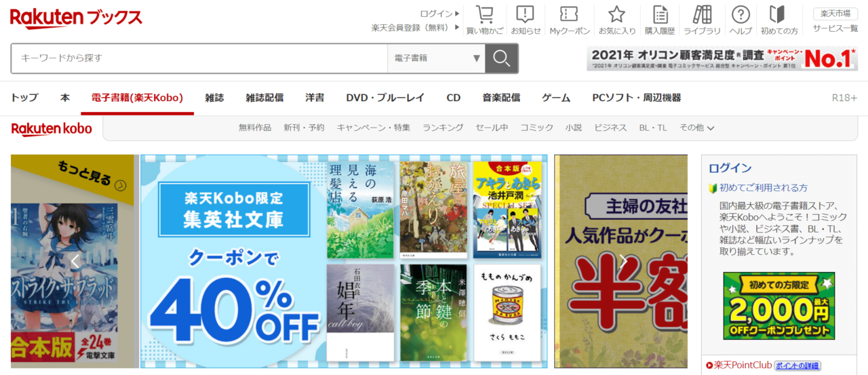
Task: Click the sidebar ログイン heading link
Action: (x=730, y=168)
